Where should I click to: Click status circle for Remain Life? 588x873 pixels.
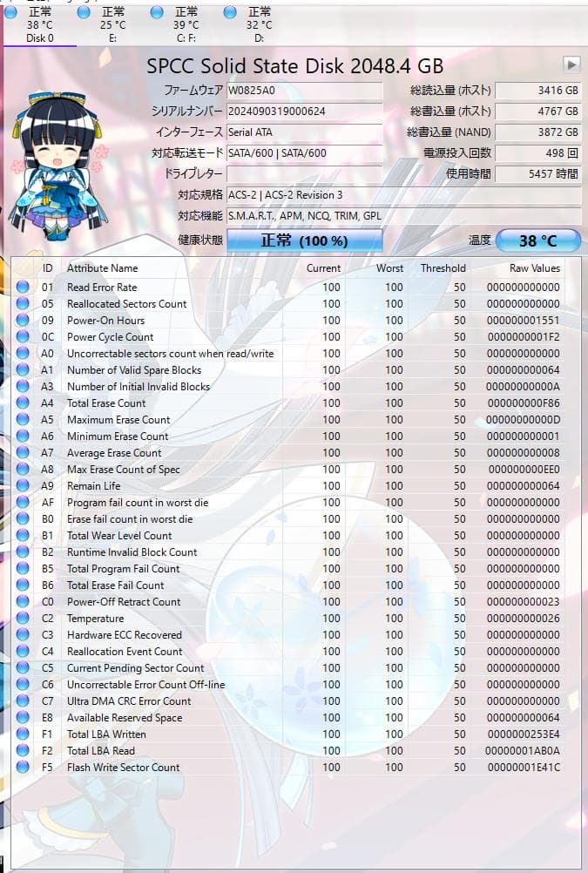pyautogui.click(x=23, y=485)
